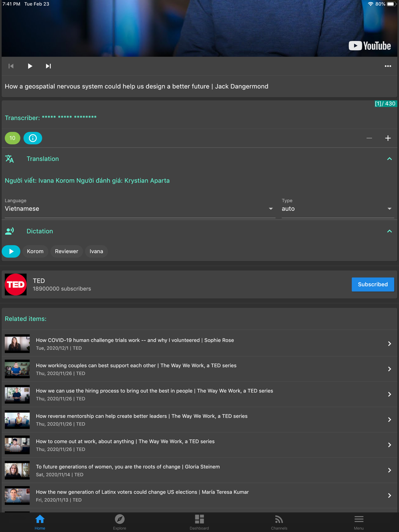Skip to the next track
This screenshot has width=399, height=532.
coord(48,66)
